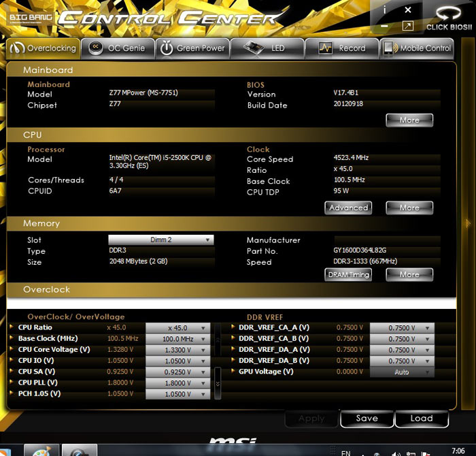The height and width of the screenshot is (456, 476).
Task: Open the Record tab
Action: (342, 48)
